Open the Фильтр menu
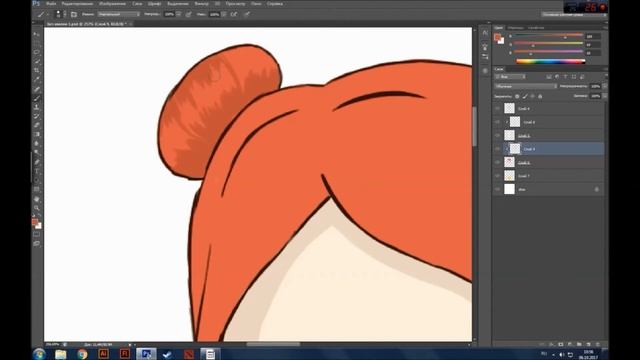Screen dimensions: 640x360 point(201,4)
